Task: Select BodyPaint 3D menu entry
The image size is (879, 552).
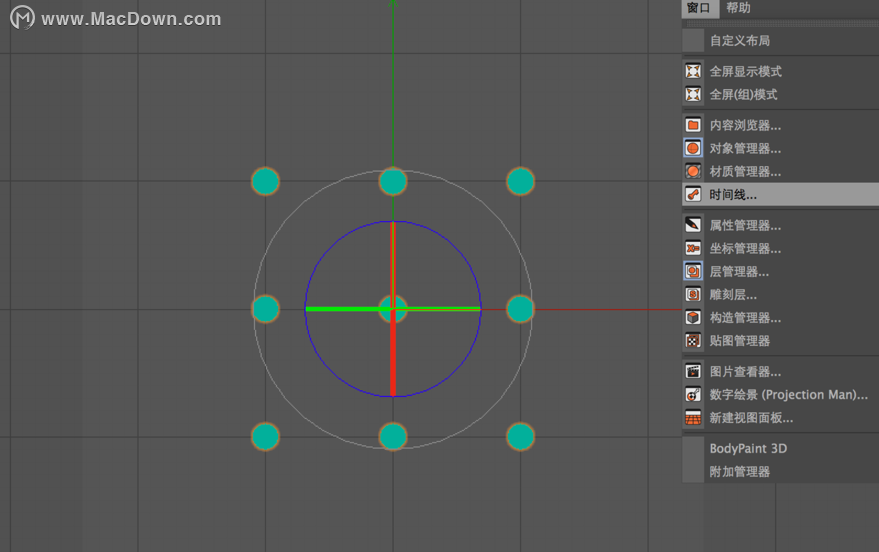Action: (x=748, y=448)
